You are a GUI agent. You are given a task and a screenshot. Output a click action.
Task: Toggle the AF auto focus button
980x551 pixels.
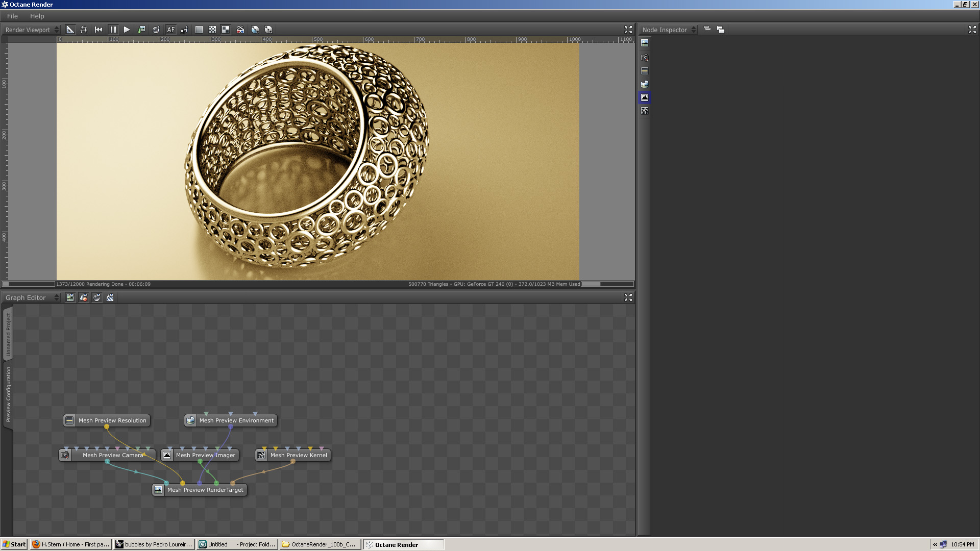170,30
